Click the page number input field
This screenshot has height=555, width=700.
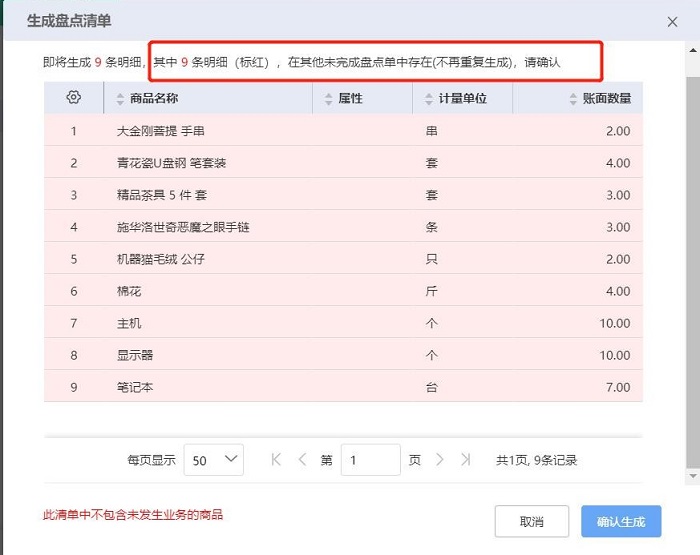371,459
